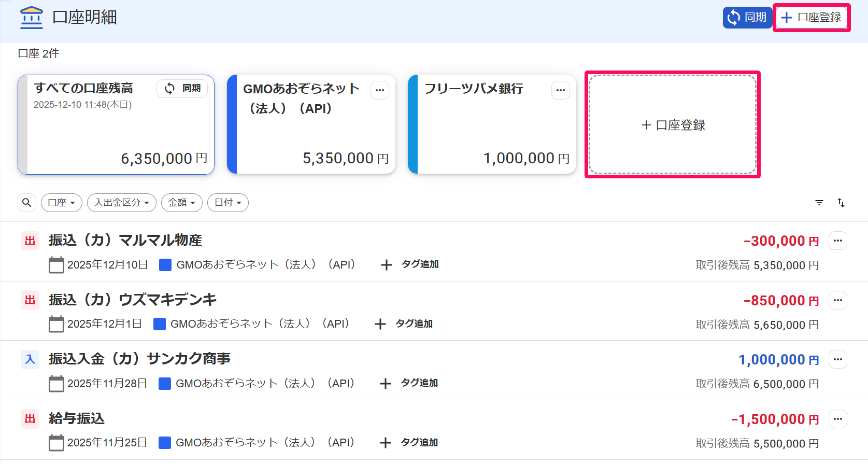Click the 同期 sync button in header
The height and width of the screenshot is (464, 868).
point(747,18)
